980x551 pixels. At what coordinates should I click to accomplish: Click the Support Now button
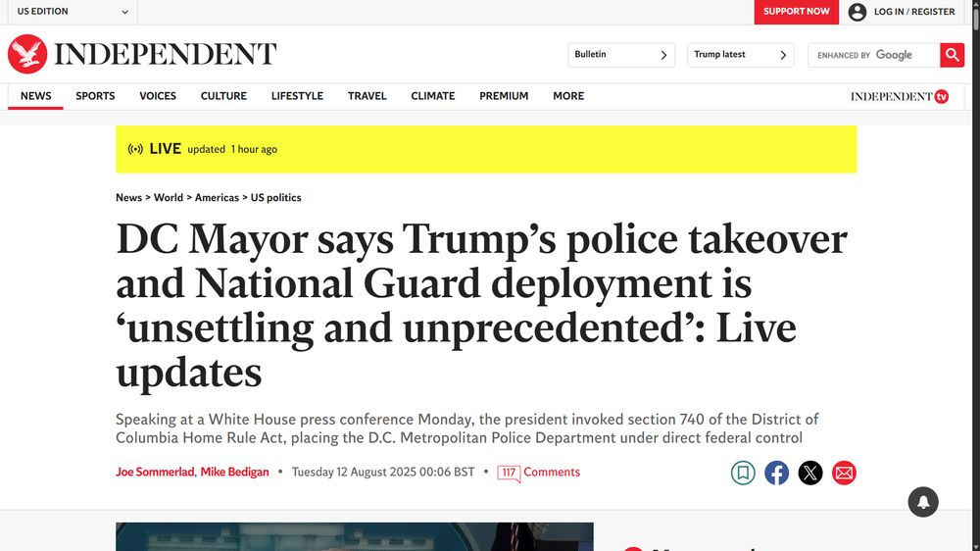click(x=796, y=12)
